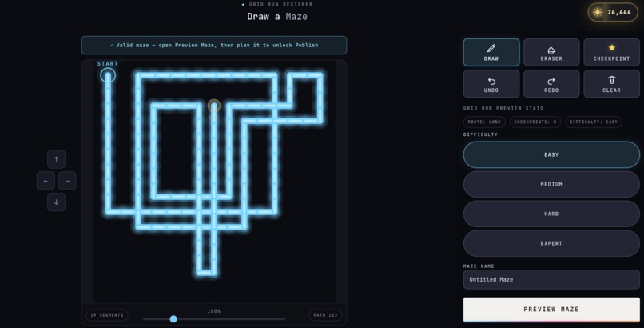Click the Difficulty: Easy stat chip
The height and width of the screenshot is (328, 644).
594,122
